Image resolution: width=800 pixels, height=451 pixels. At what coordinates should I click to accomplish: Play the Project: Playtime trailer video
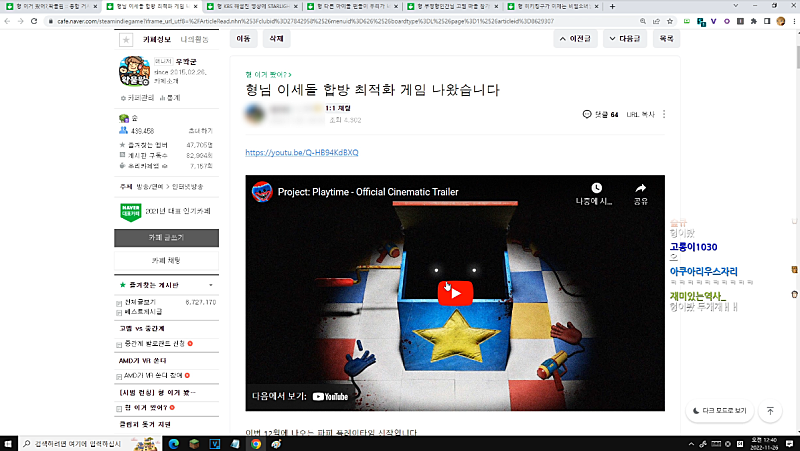tap(455, 293)
